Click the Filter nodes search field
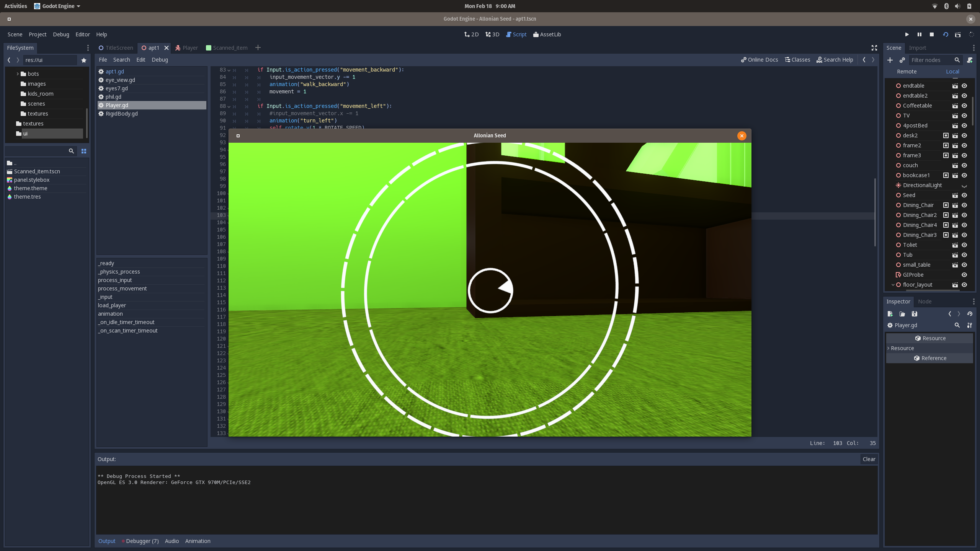This screenshot has width=980, height=551. pyautogui.click(x=931, y=60)
